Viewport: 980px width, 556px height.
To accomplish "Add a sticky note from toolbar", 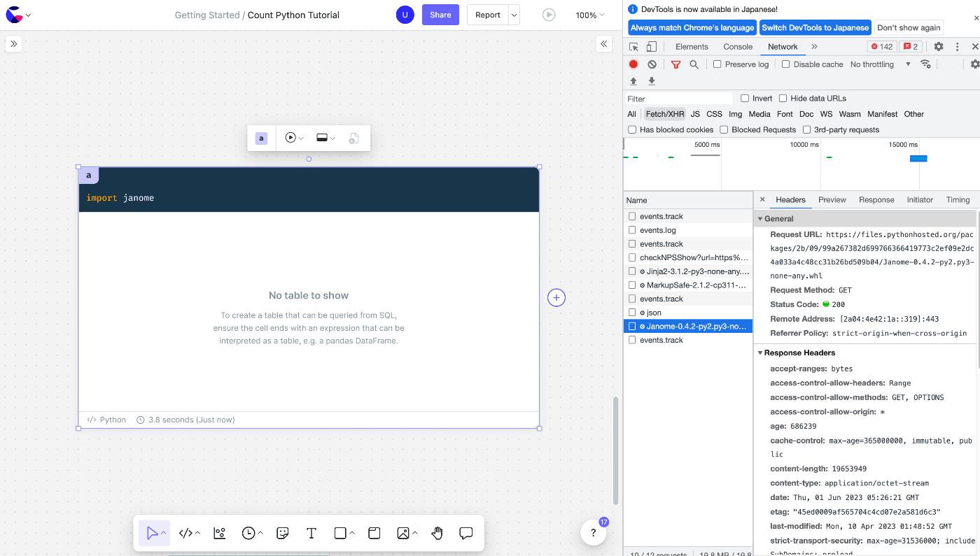I will 283,533.
